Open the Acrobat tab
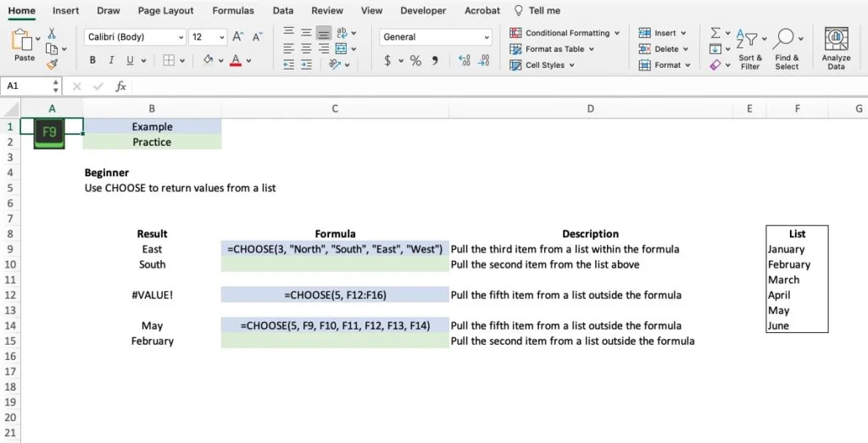This screenshot has width=868, height=443. click(482, 10)
